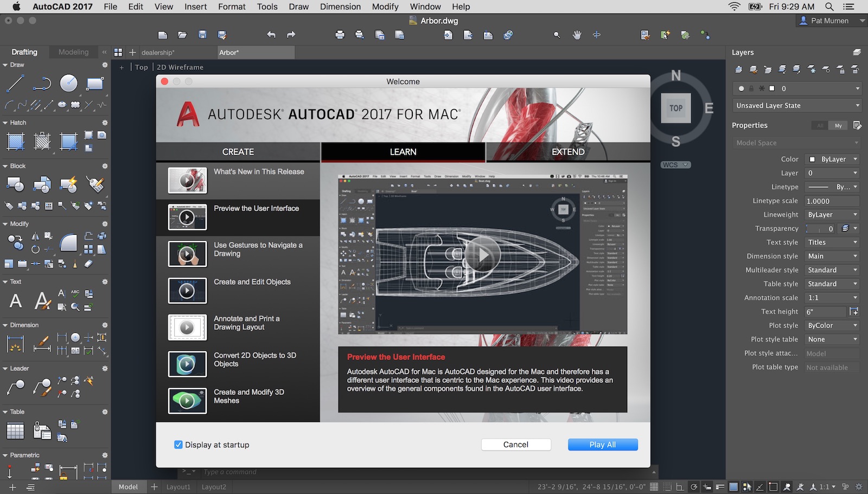868x494 pixels.
Task: Select the Rectangle draw tool
Action: pyautogui.click(x=95, y=84)
